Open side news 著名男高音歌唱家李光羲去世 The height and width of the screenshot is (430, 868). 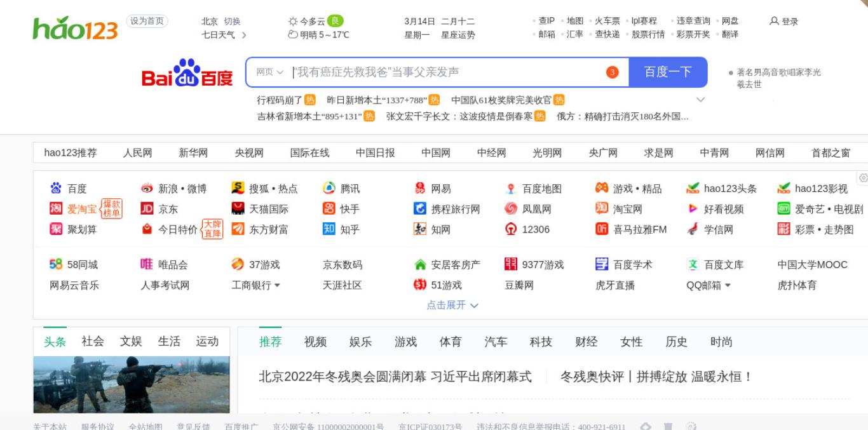point(778,78)
